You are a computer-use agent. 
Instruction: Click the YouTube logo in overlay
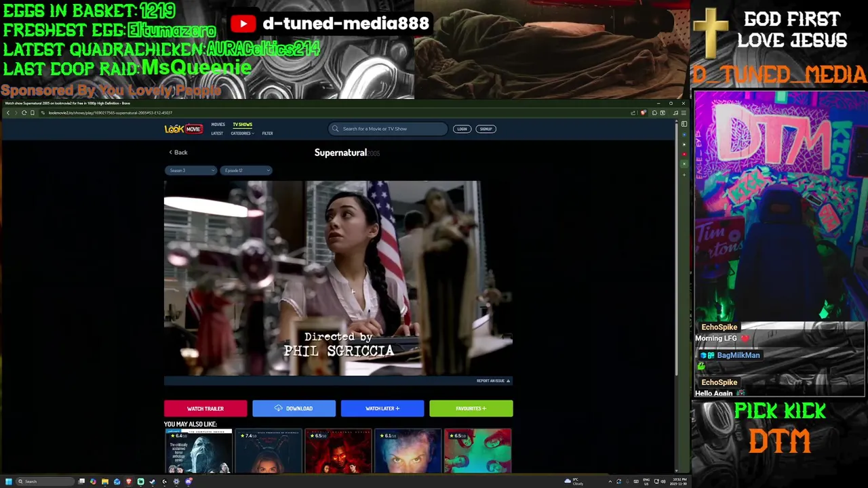[243, 24]
